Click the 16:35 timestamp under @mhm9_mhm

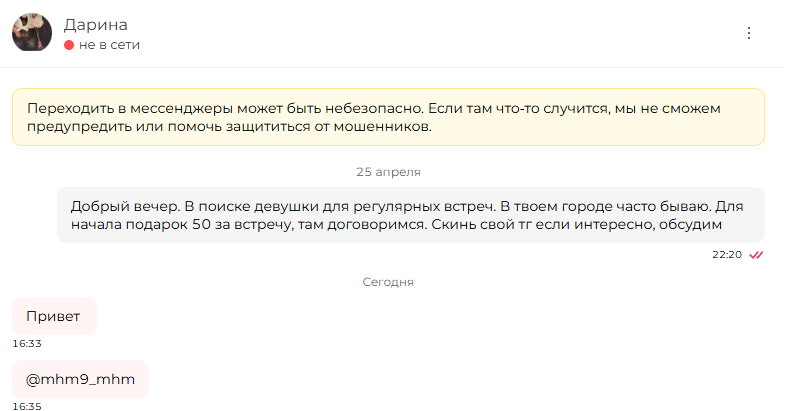tap(27, 406)
